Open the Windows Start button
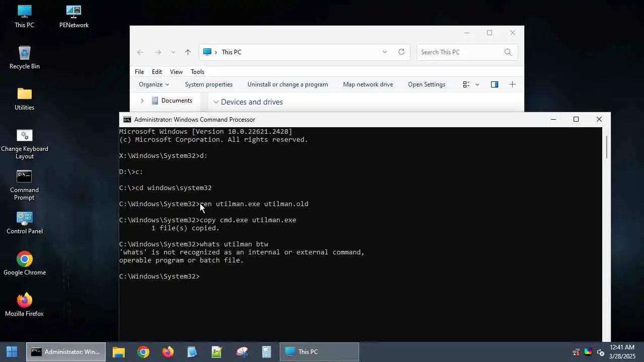Viewport: 644px width, 362px height. [12, 352]
